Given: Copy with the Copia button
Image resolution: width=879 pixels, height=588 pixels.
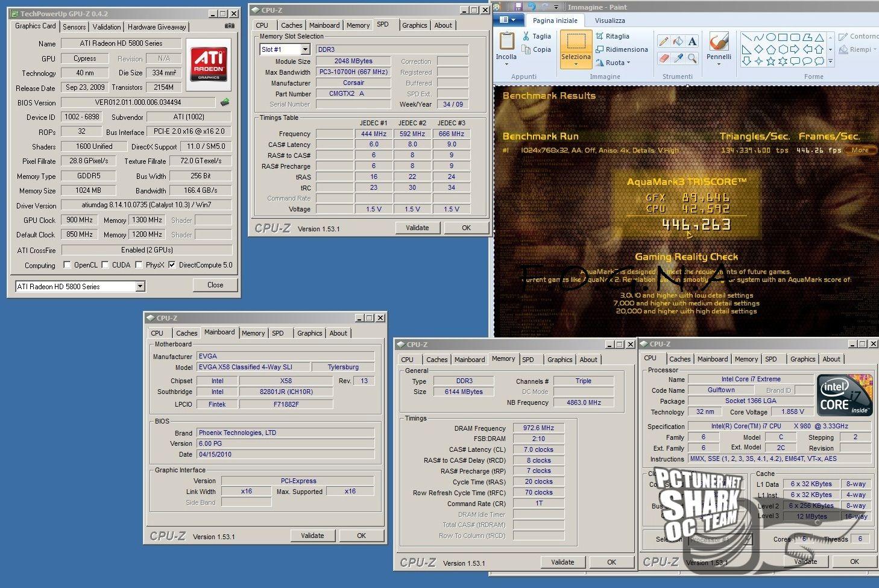Looking at the screenshot, I should [537, 49].
